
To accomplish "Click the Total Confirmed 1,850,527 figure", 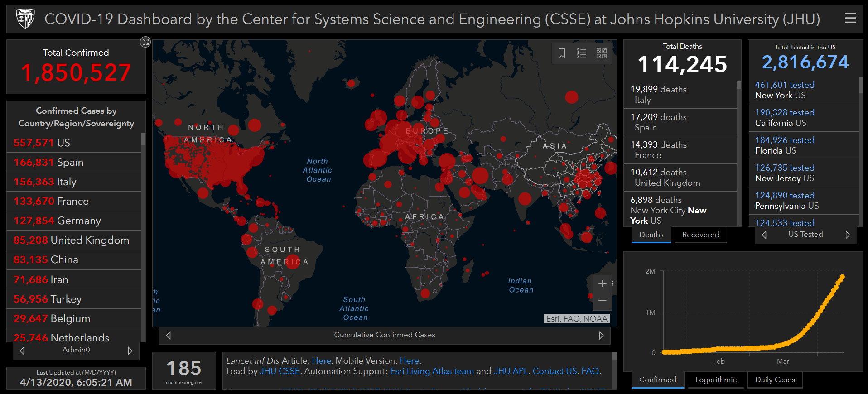I will [x=76, y=72].
